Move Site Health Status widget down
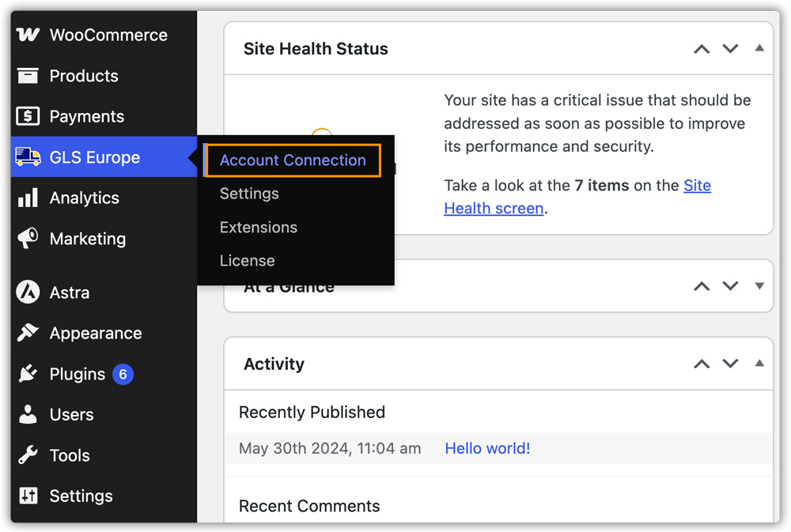This screenshot has width=791, height=532. pyautogui.click(x=730, y=49)
